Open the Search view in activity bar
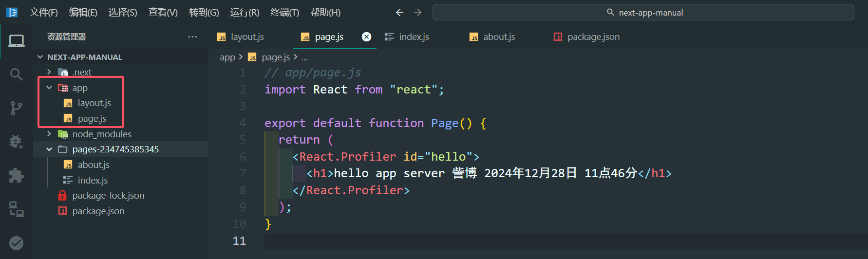The width and height of the screenshot is (868, 259). tap(17, 74)
